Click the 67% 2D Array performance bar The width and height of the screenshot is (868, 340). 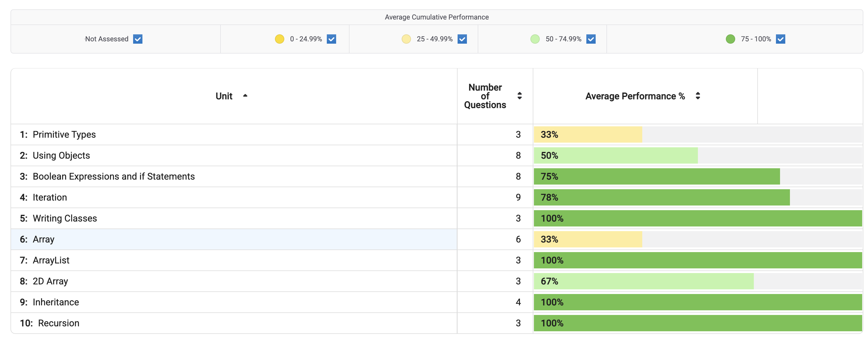pyautogui.click(x=643, y=281)
